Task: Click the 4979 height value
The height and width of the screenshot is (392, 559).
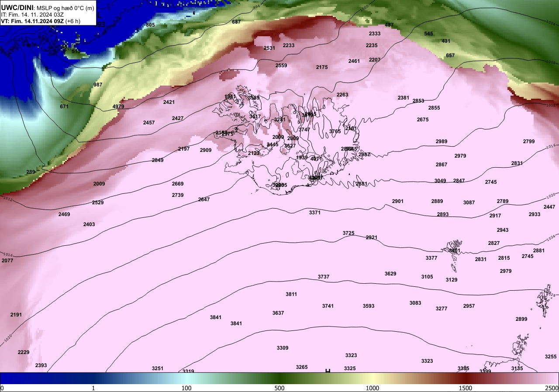Action: [x=118, y=107]
